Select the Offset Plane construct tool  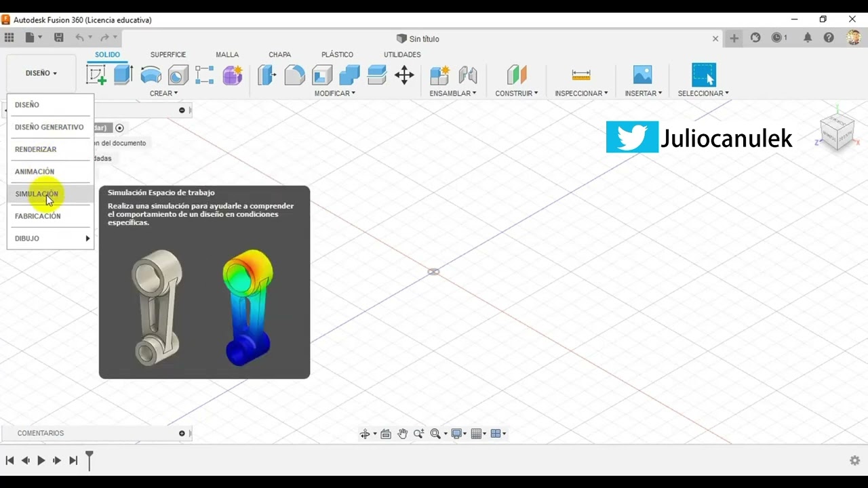517,75
